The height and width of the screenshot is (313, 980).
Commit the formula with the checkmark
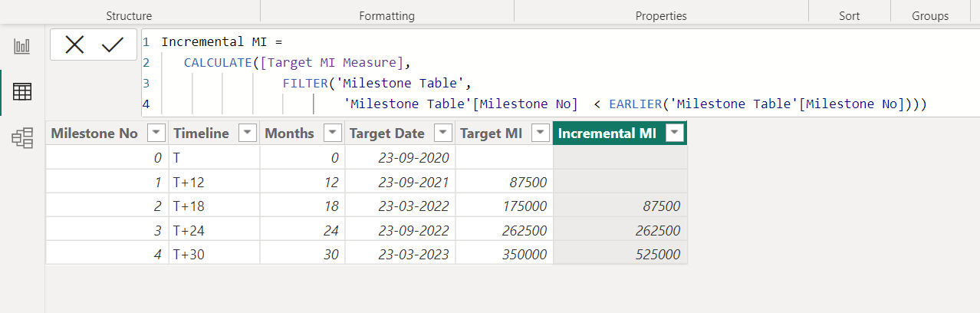point(113,45)
